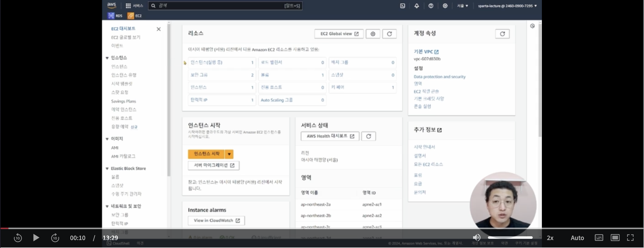Collapse the 인스턴스 sidebar section
Screen dimensions: 644x248
[107, 58]
